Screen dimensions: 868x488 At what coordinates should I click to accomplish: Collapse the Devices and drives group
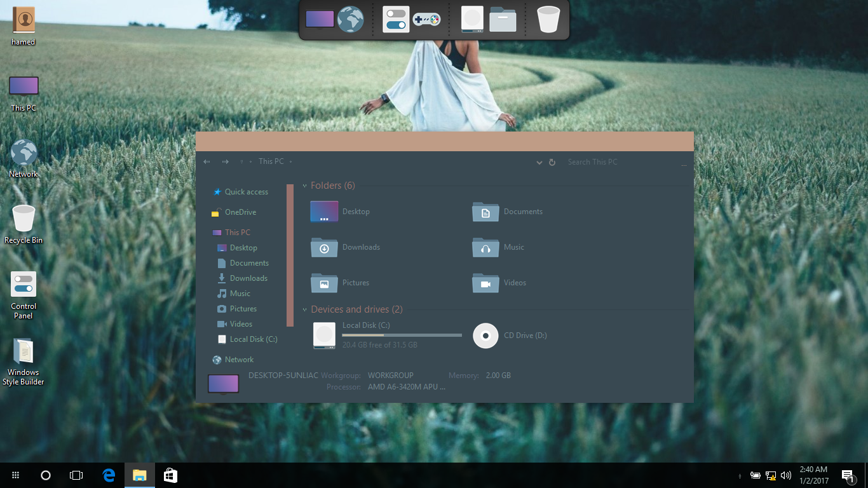304,310
